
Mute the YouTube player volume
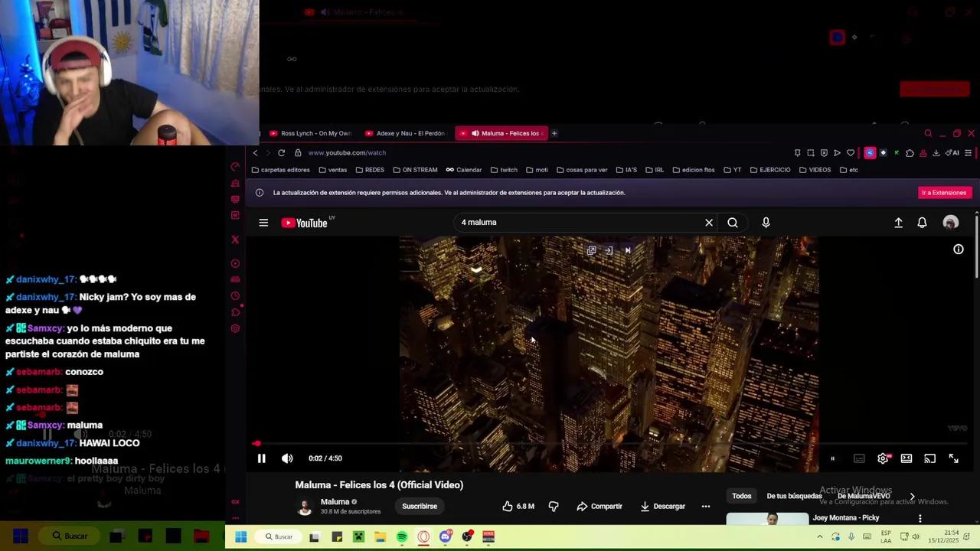[x=287, y=458]
